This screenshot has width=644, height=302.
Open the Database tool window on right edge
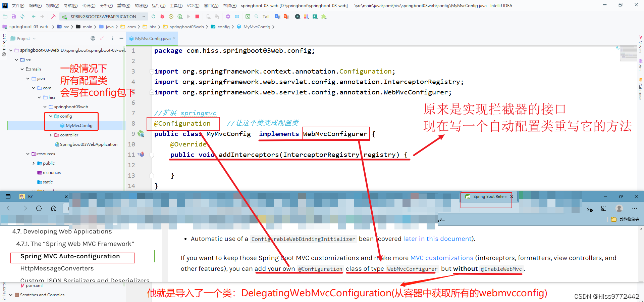tap(640, 89)
